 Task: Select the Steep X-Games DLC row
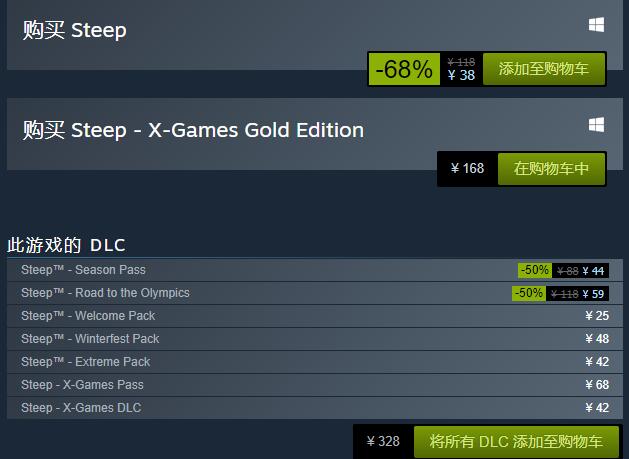point(81,408)
